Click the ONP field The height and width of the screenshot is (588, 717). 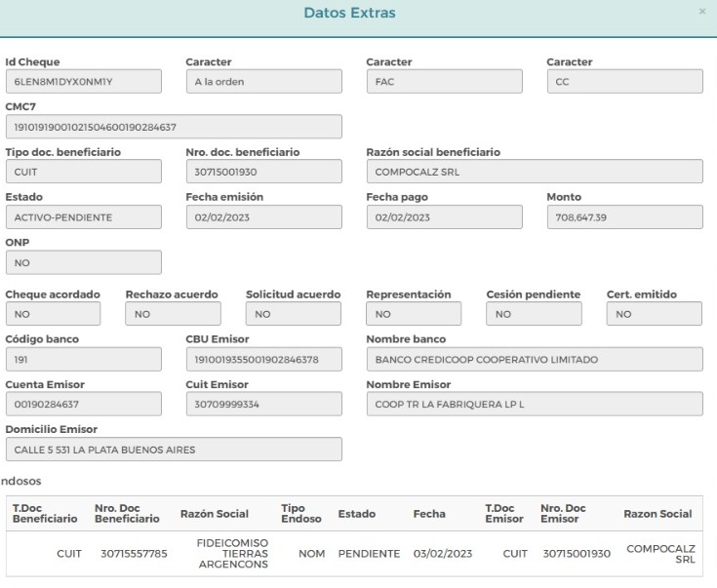[84, 262]
